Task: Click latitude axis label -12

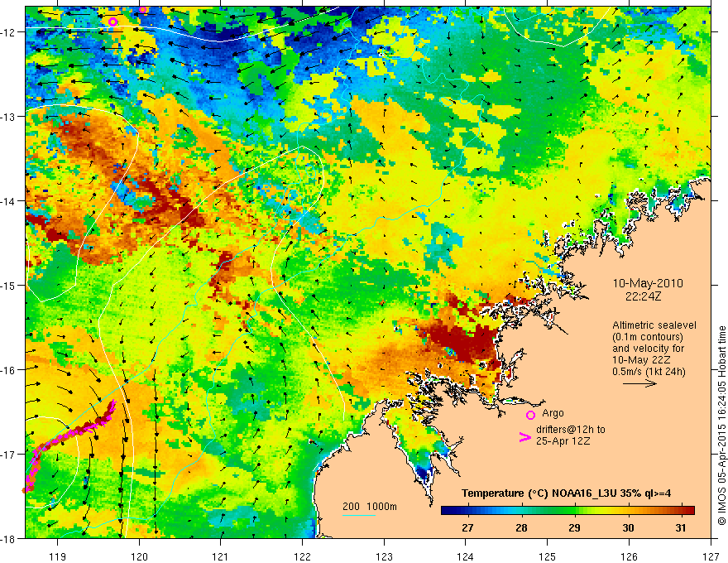Action: coord(9,32)
